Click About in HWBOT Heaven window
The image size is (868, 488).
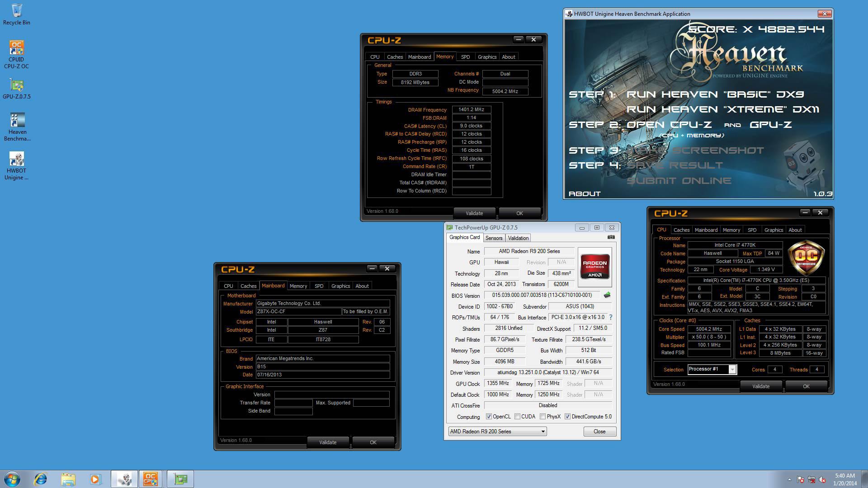(585, 194)
